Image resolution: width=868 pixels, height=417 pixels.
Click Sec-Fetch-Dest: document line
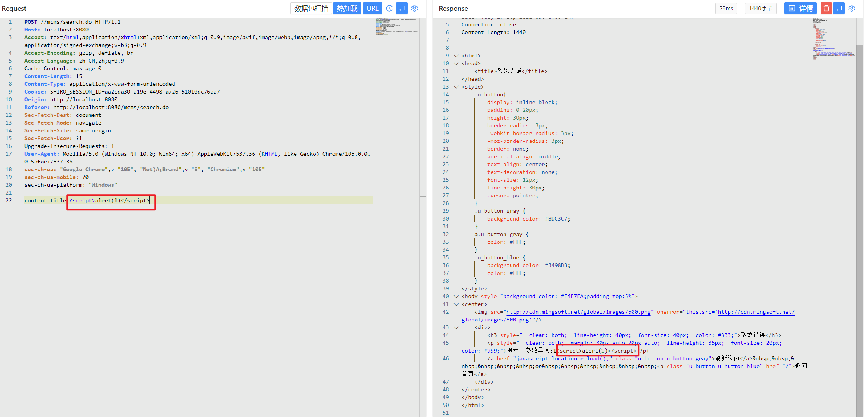click(x=63, y=115)
